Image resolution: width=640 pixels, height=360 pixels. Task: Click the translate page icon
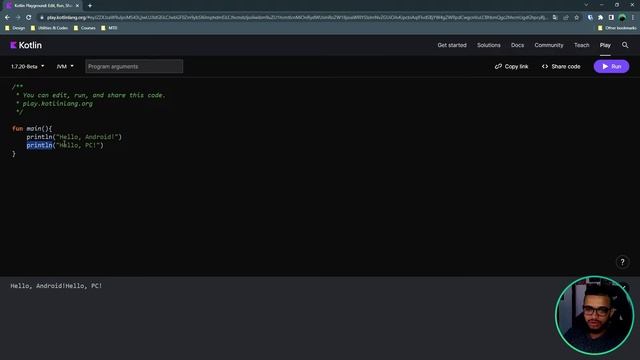[555, 18]
